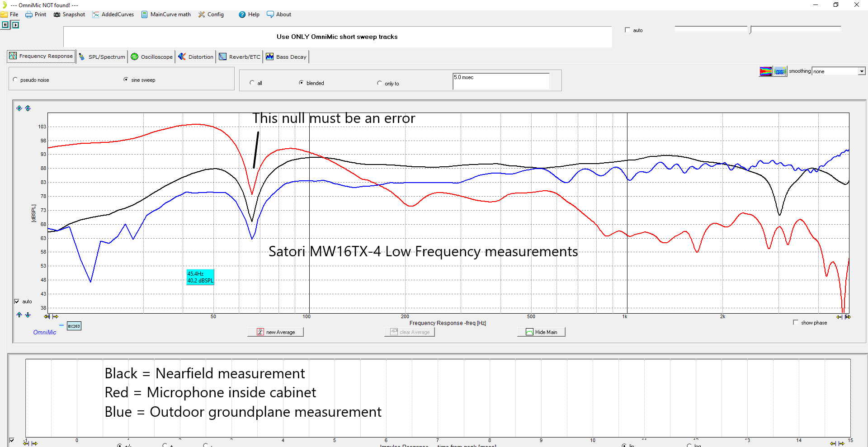Open the About menu
Image resolution: width=868 pixels, height=447 pixels.
tap(279, 14)
